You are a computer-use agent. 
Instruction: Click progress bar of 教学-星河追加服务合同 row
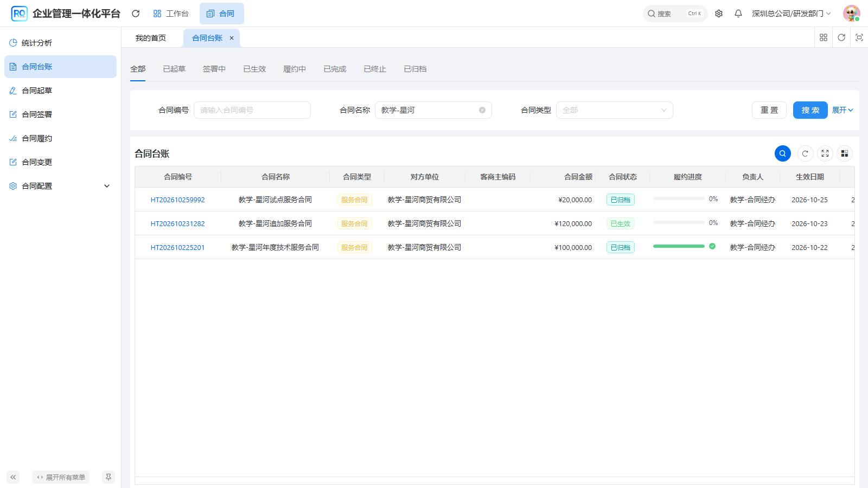679,222
